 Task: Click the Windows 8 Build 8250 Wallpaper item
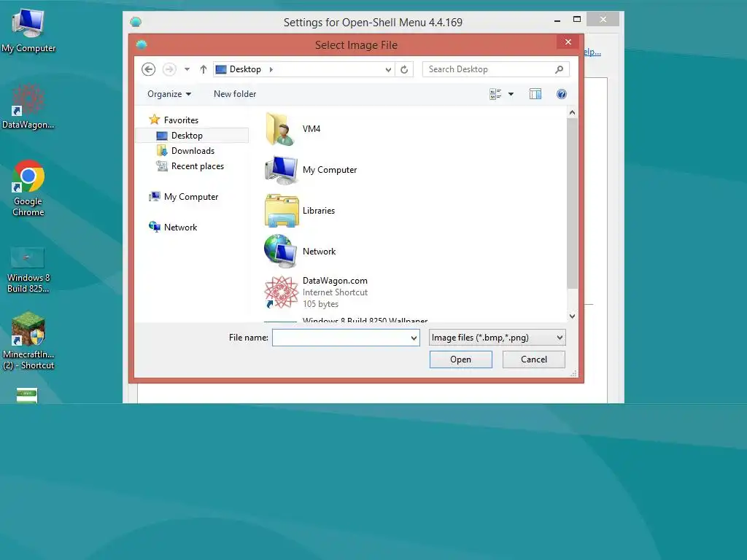(365, 321)
